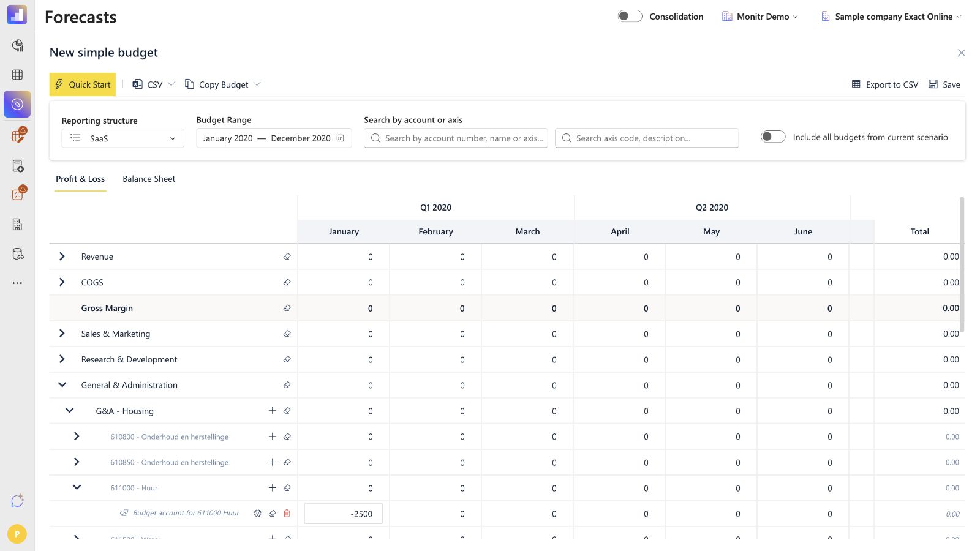Collapse the 611000 - Huur row

(x=77, y=488)
